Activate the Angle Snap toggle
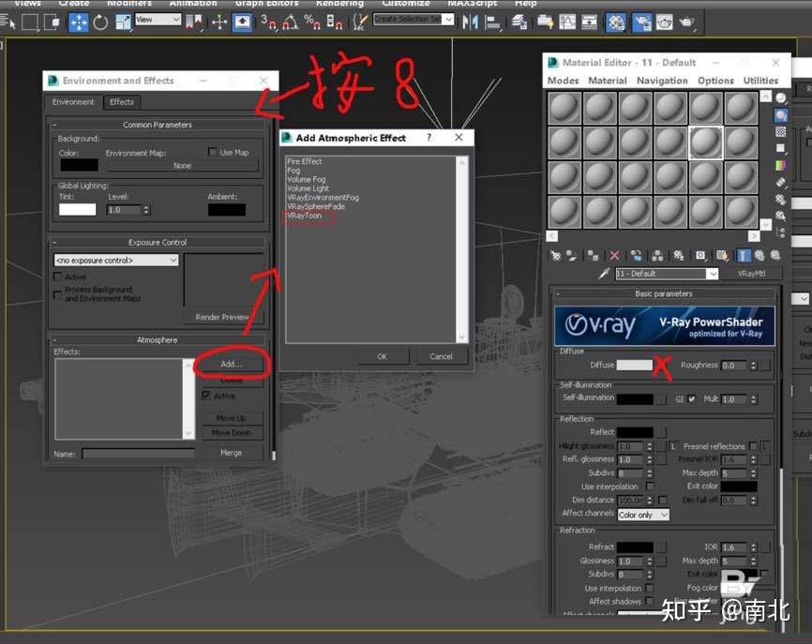The height and width of the screenshot is (644, 812). click(289, 23)
